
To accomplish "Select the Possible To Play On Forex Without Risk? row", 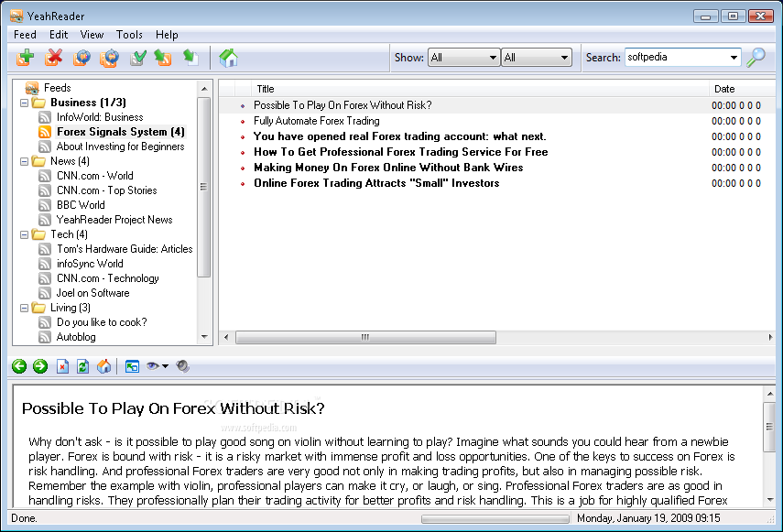I will pos(497,105).
